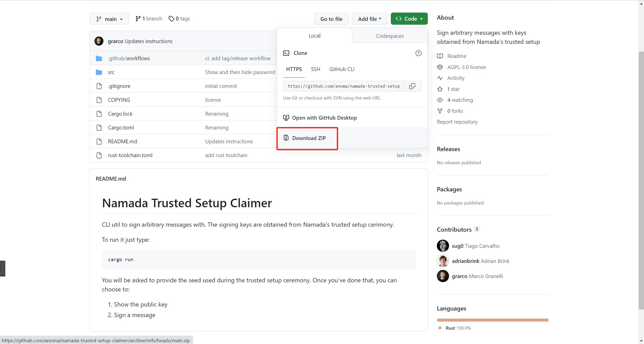Viewport: 644px width, 344px height.
Task: Open the Releases heading link
Action: pos(448,149)
